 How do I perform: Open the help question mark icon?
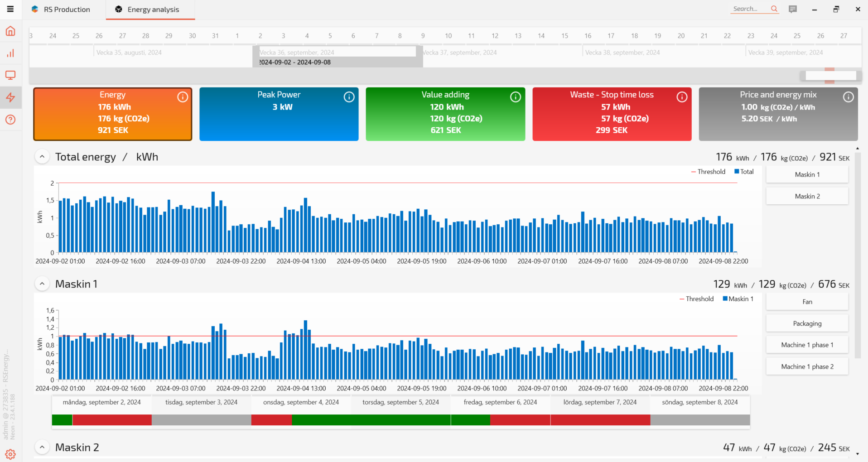(x=10, y=120)
